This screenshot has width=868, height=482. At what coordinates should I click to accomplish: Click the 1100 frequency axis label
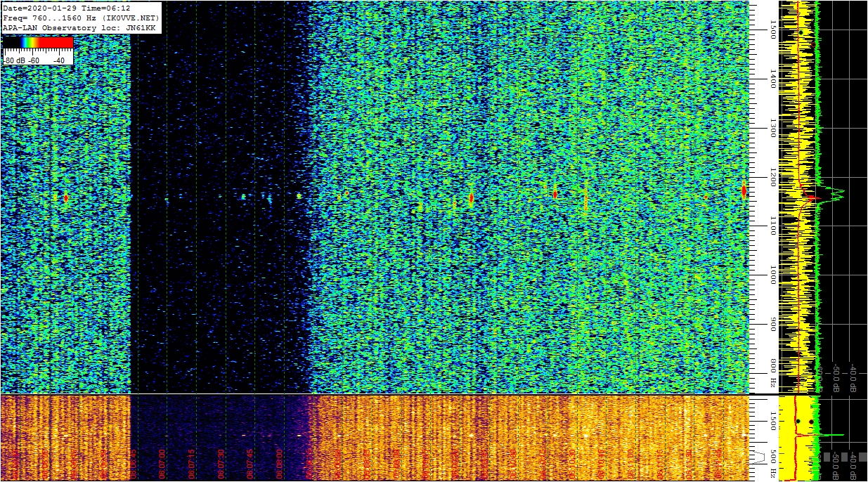(772, 226)
